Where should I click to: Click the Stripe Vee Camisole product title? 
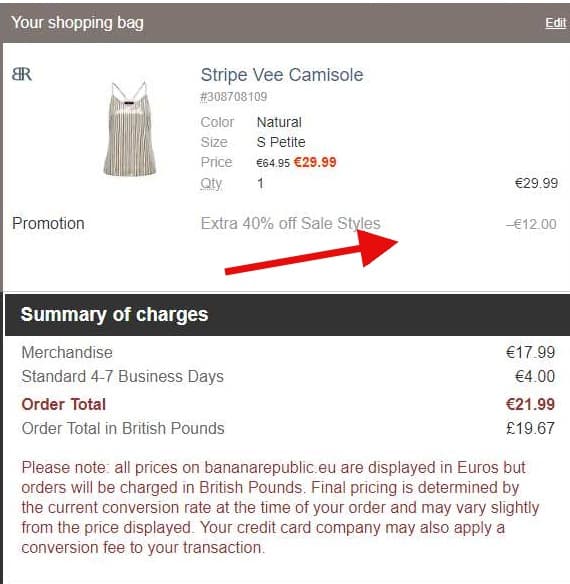282,75
